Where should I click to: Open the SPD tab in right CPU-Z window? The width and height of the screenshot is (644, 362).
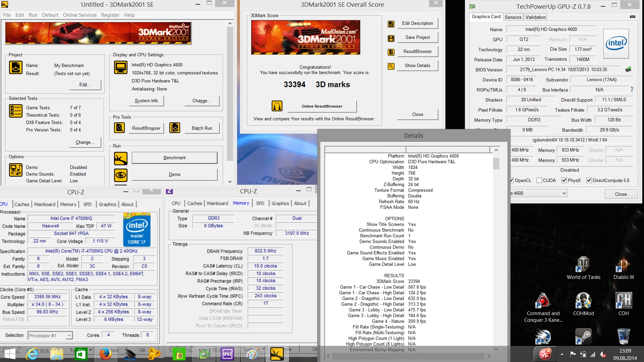point(260,203)
